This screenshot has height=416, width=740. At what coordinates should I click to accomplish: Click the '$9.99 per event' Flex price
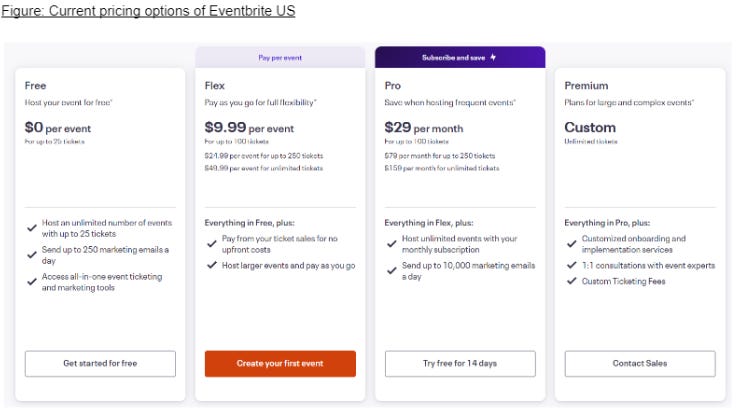click(249, 128)
